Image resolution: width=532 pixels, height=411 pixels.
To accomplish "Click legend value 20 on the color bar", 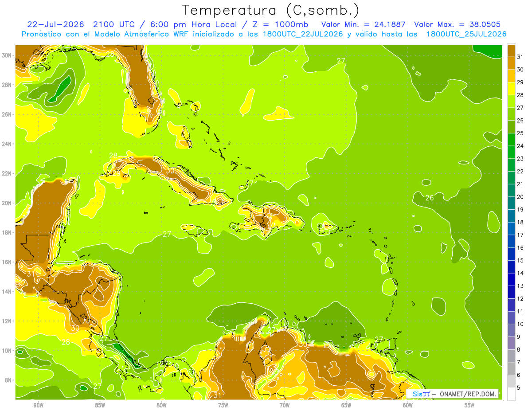I will (520, 197).
